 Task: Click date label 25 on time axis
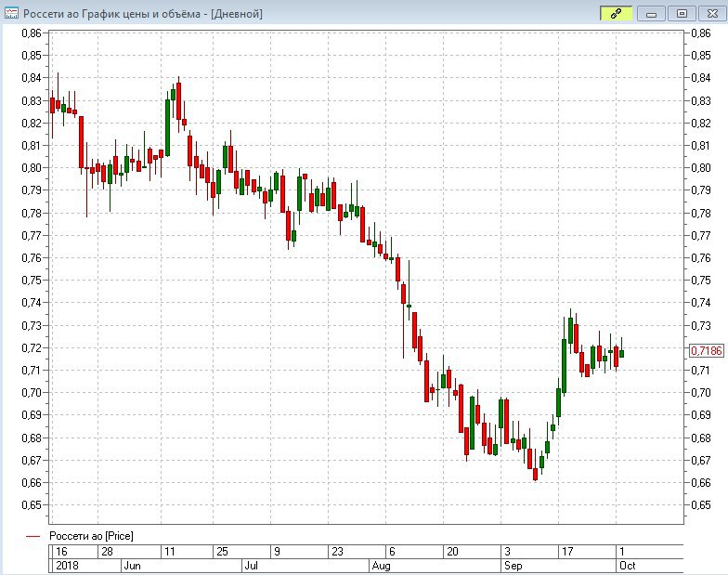click(x=223, y=552)
